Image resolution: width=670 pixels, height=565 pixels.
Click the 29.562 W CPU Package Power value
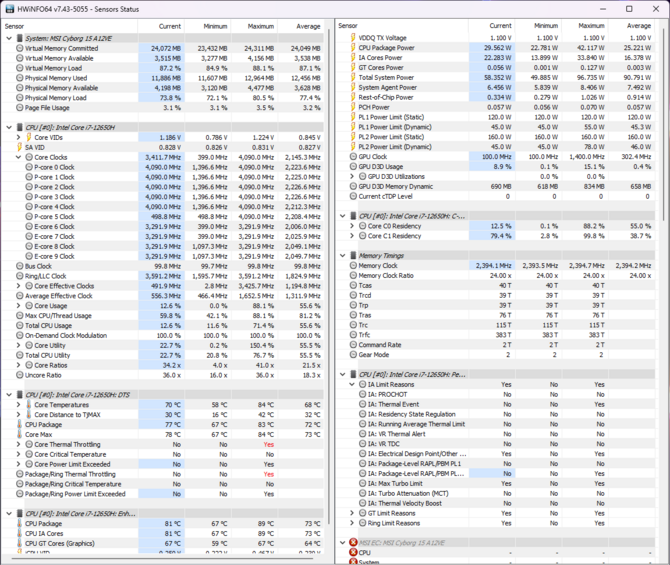click(497, 48)
